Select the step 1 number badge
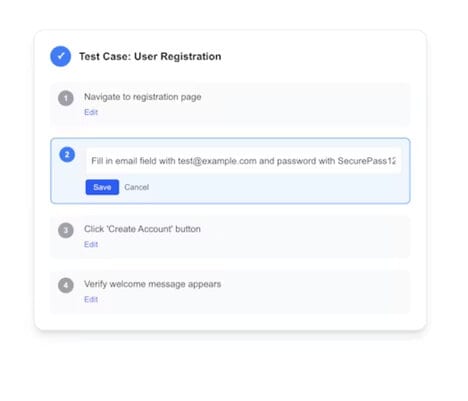 (x=66, y=98)
